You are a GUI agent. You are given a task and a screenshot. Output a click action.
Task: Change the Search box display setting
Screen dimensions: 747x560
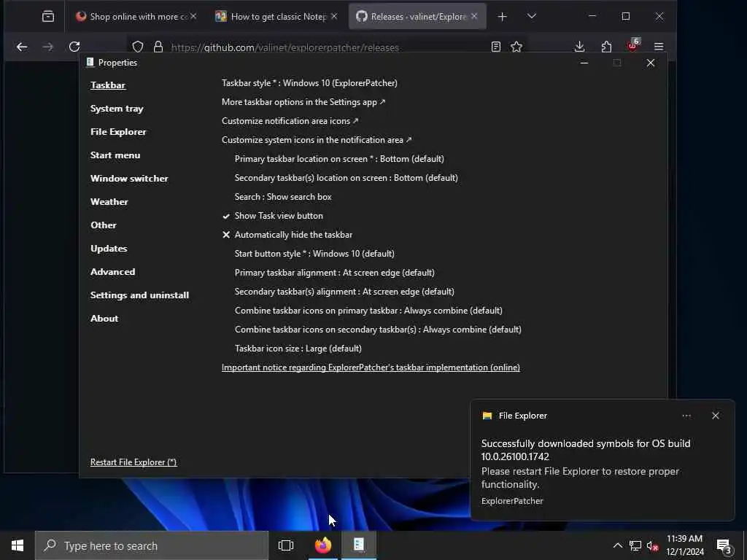pyautogui.click(x=283, y=197)
